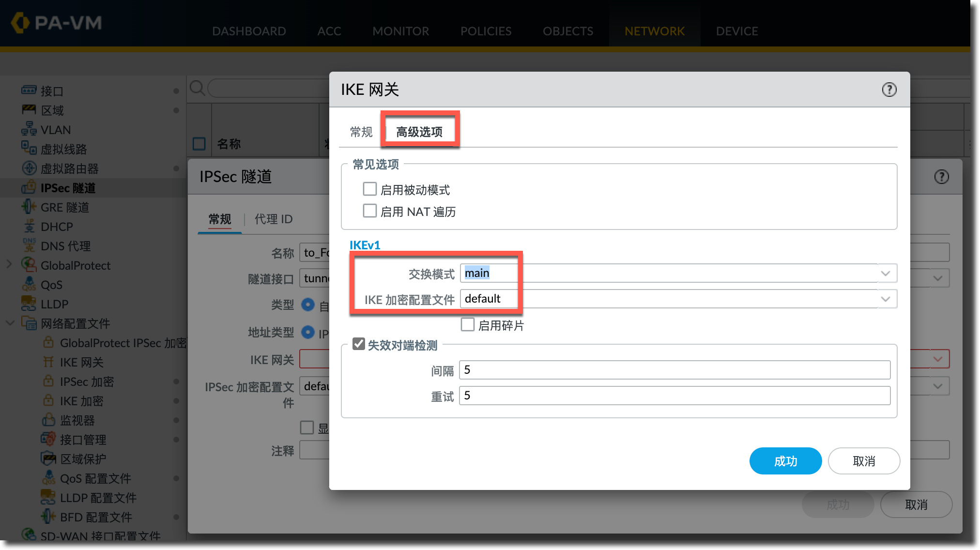Switch to the 常规 tab in IKE dialog
980x550 pixels.
(x=361, y=132)
